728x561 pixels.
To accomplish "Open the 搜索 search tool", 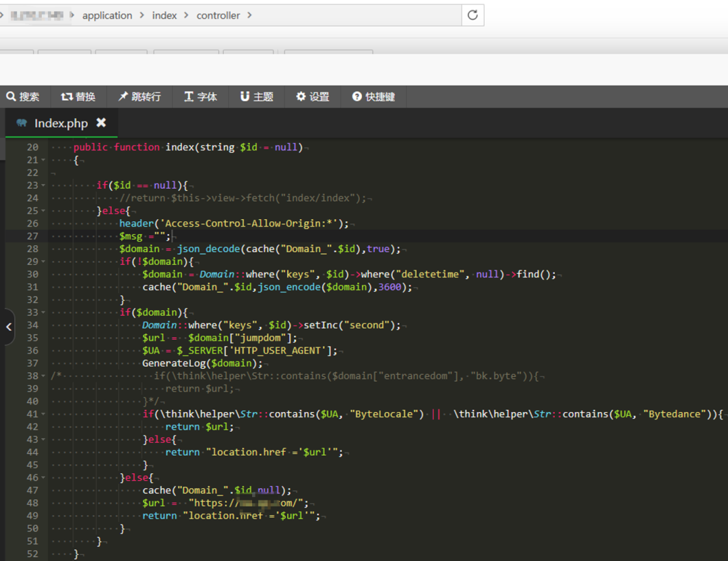I will (23, 97).
